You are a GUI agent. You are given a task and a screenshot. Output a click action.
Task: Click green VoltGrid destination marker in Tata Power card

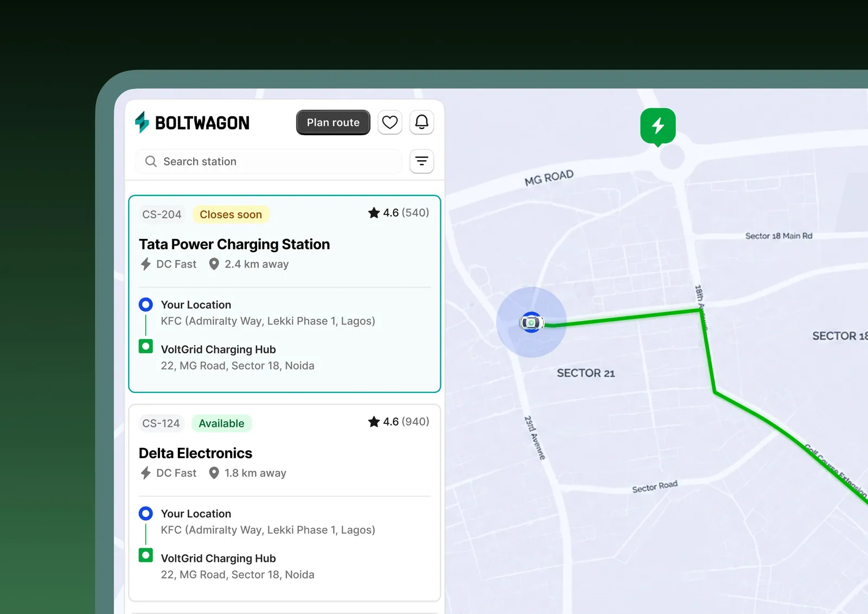[145, 346]
